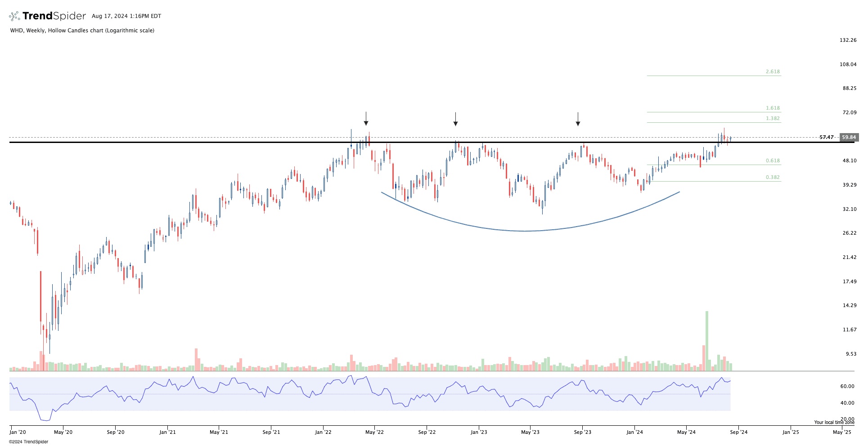Click the TrendSpider wordmark text
Viewport: 868px width, 446px height.
pyautogui.click(x=54, y=16)
